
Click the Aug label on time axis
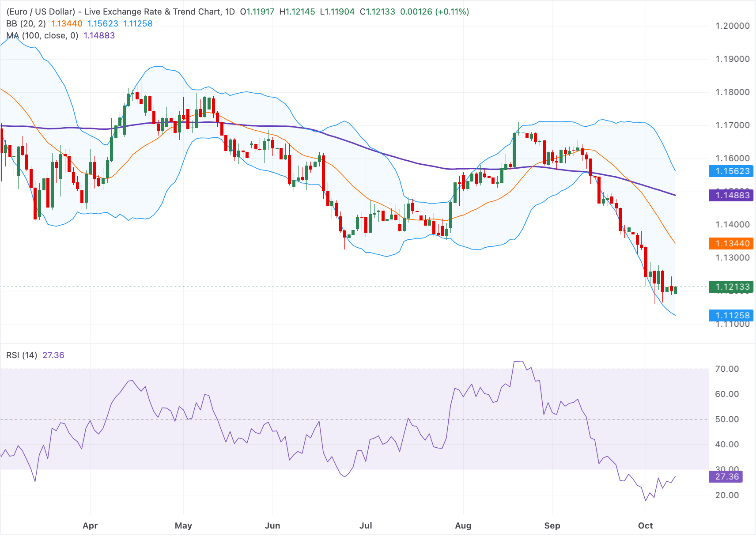click(x=463, y=525)
